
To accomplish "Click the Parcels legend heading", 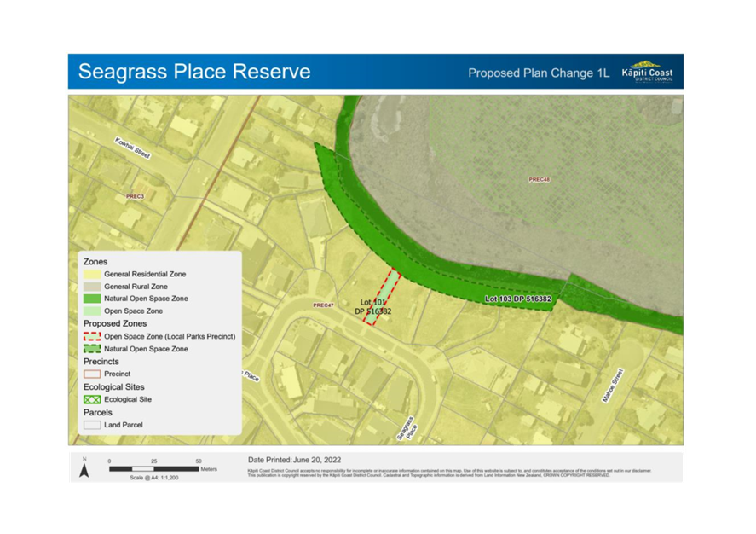I will (x=98, y=412).
